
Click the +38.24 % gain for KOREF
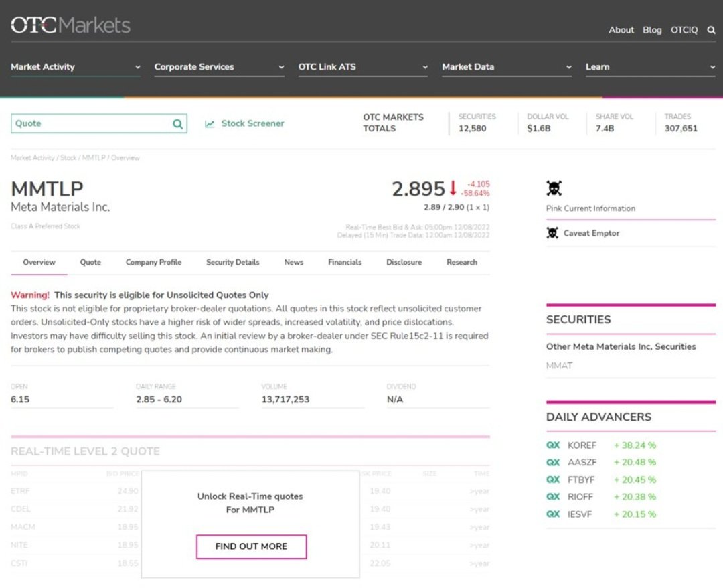coord(635,445)
